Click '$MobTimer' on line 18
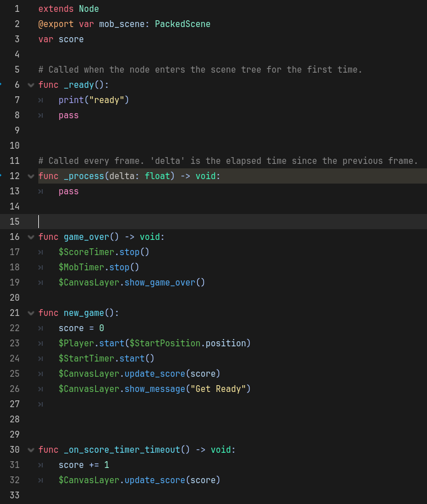This screenshot has width=427, height=504. 81,267
